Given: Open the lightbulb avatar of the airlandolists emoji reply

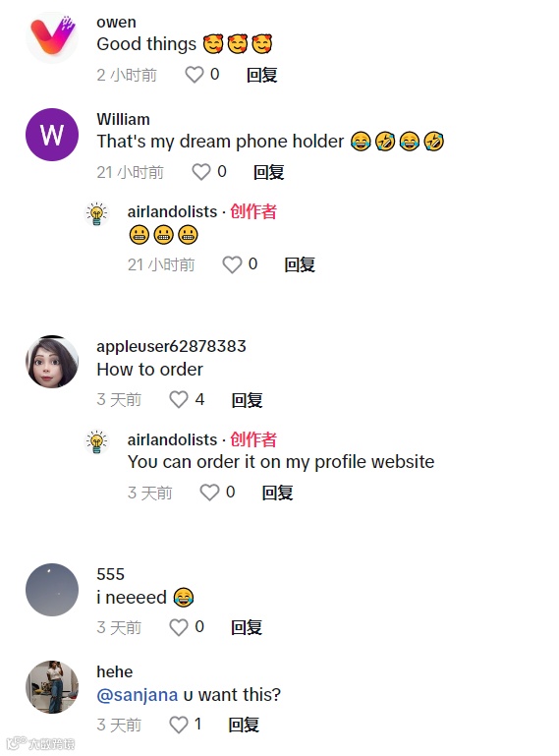Looking at the screenshot, I should click(x=96, y=213).
